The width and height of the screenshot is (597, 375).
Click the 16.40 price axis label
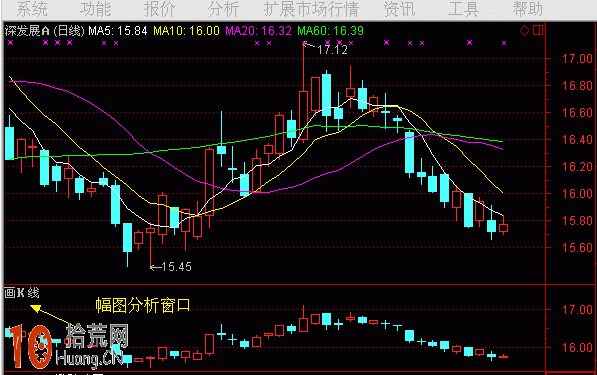pos(578,140)
